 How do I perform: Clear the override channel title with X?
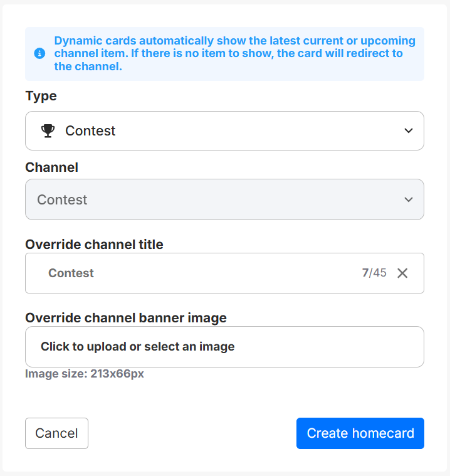(x=402, y=273)
